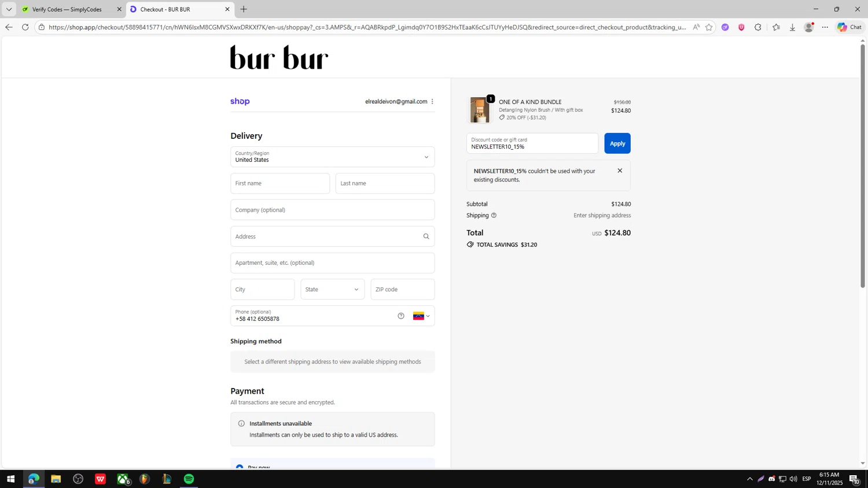Click the browser back arrow

pyautogui.click(x=9, y=27)
